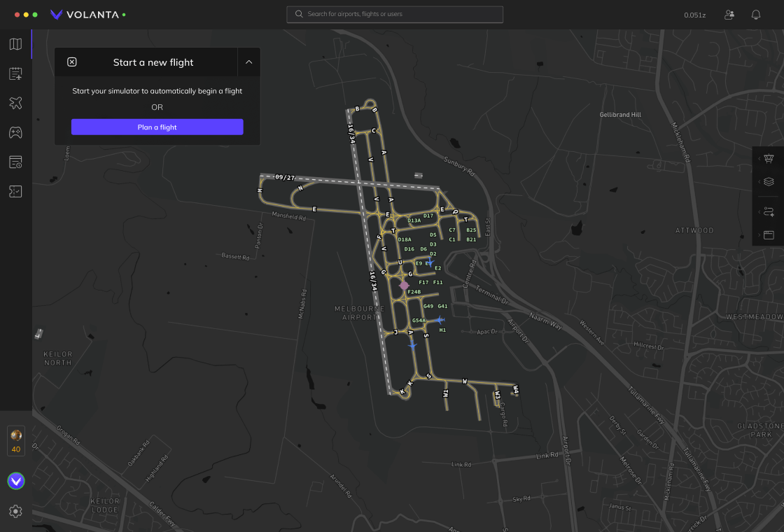
Task: Select the pink aircraft marker near F24B
Action: [404, 285]
